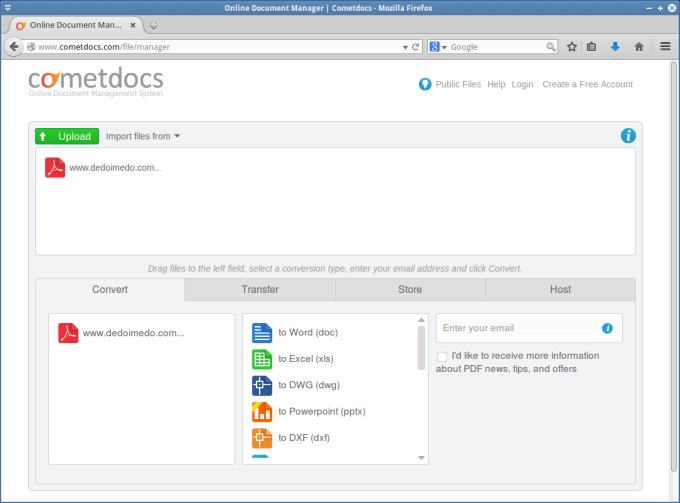Click www.dedoimedo.com file name in upload area
The image size is (680, 503).
coord(115,168)
